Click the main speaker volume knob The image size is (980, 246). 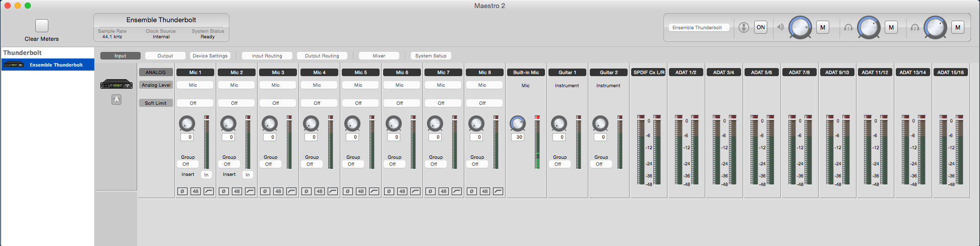[800, 27]
